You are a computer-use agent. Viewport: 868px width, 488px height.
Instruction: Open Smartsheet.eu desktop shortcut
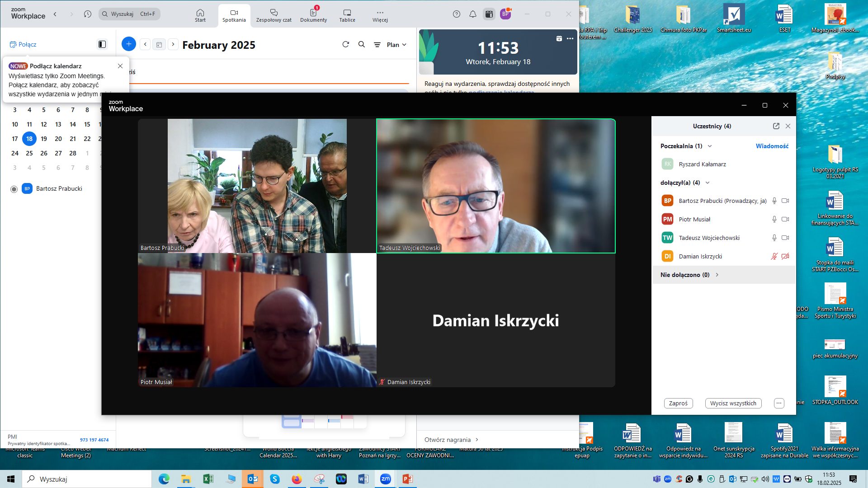pos(734,19)
